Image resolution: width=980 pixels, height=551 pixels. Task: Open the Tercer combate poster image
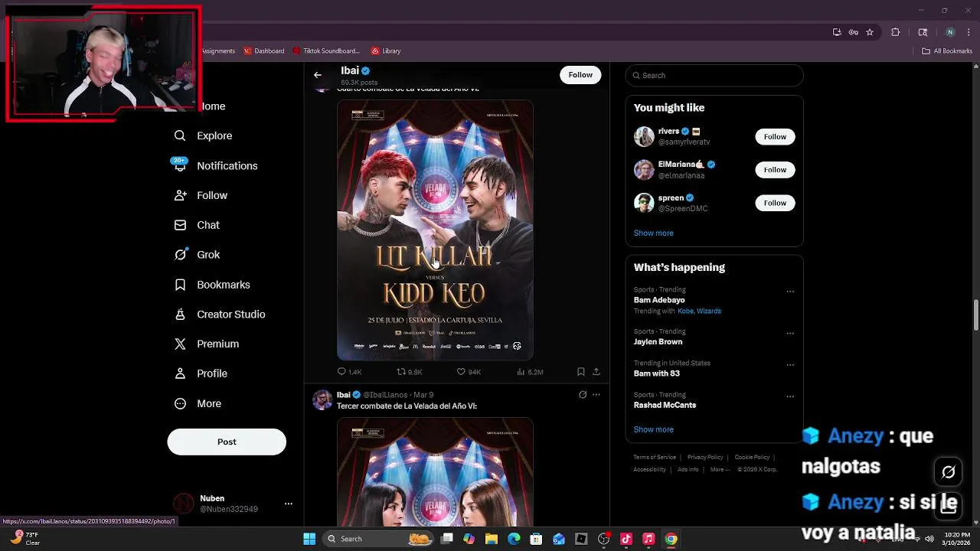point(435,471)
